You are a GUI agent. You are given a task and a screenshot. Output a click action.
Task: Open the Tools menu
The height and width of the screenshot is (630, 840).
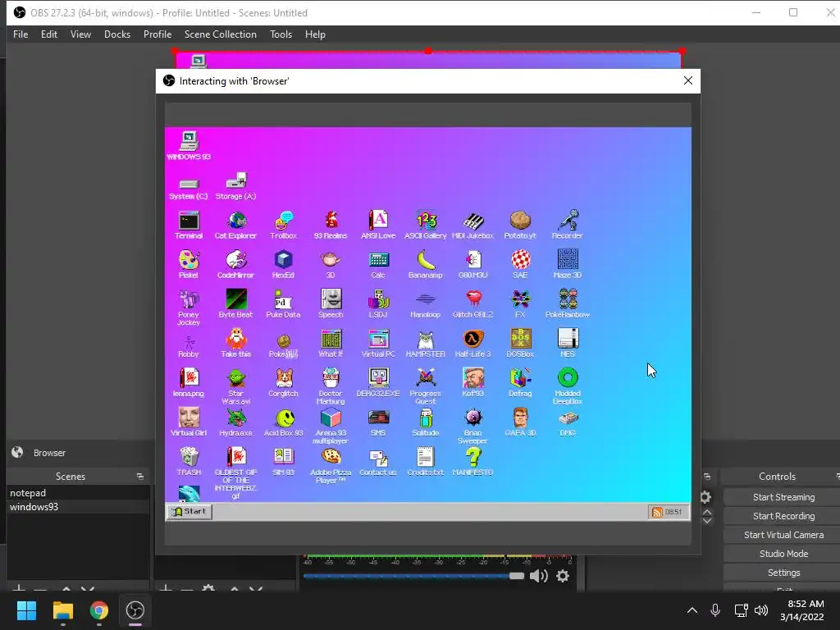[x=281, y=34]
